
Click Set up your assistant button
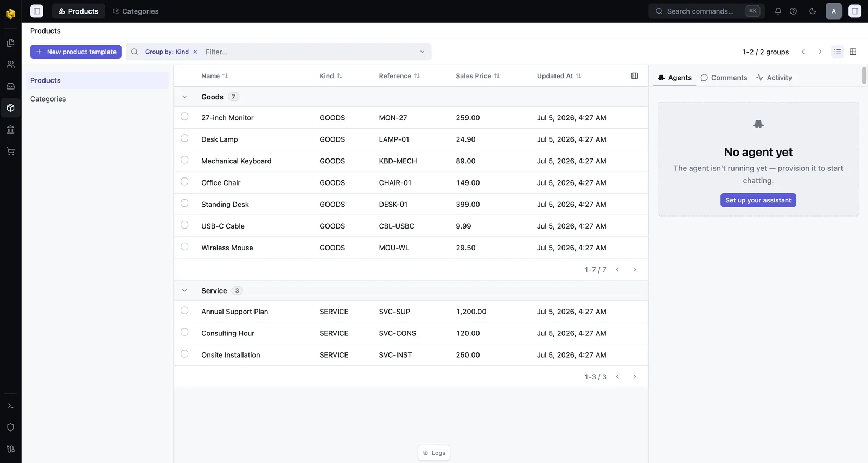pos(758,200)
